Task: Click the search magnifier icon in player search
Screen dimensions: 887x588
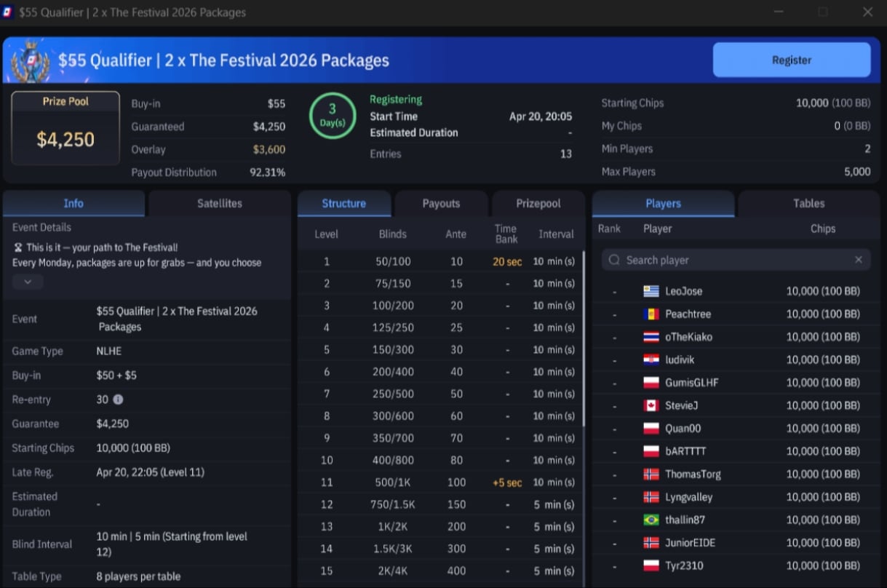Action: 614,260
